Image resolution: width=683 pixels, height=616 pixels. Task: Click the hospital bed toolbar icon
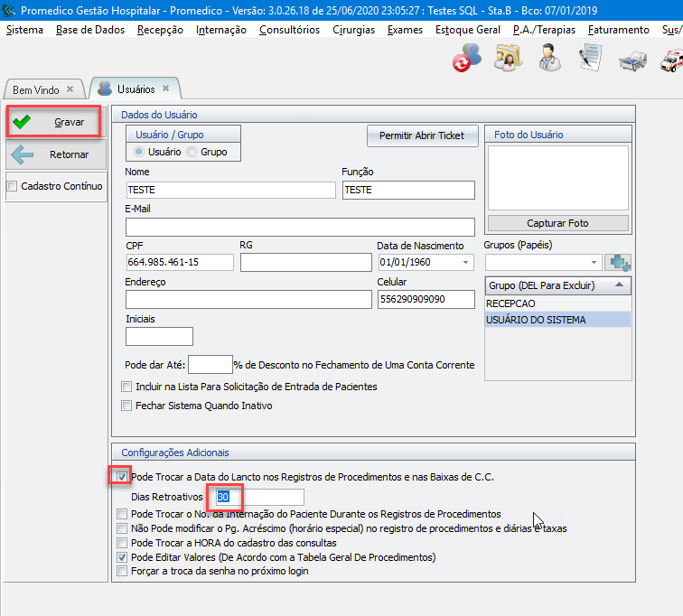[x=632, y=61]
